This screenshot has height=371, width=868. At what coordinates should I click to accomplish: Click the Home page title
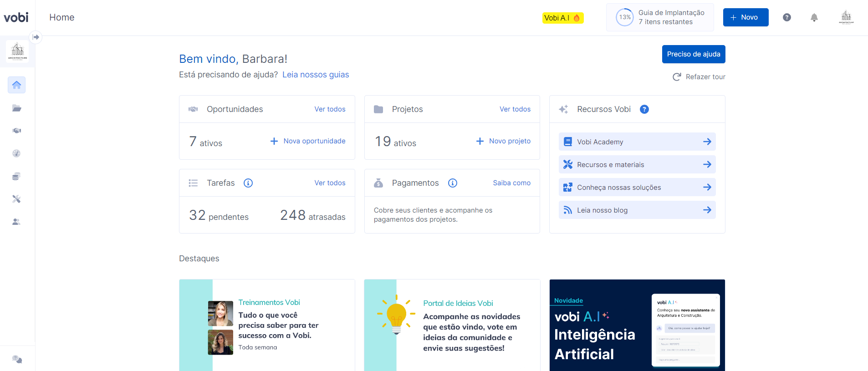pyautogui.click(x=62, y=17)
